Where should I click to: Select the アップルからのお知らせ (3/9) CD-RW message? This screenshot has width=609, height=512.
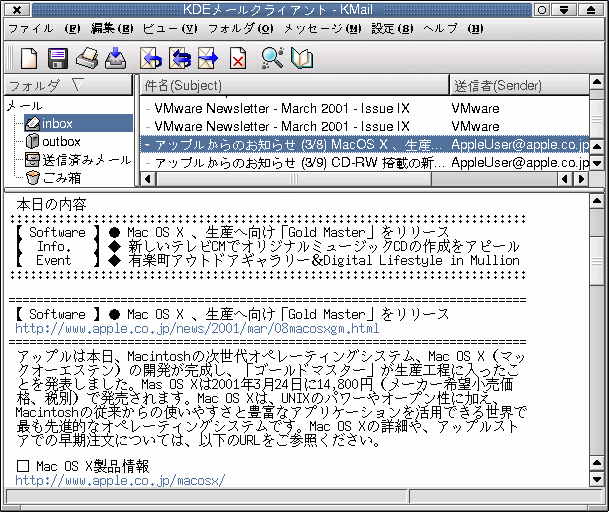coord(364,162)
